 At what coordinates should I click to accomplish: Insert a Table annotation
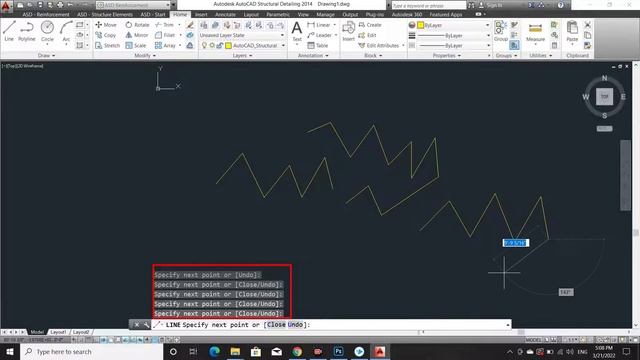tap(318, 45)
